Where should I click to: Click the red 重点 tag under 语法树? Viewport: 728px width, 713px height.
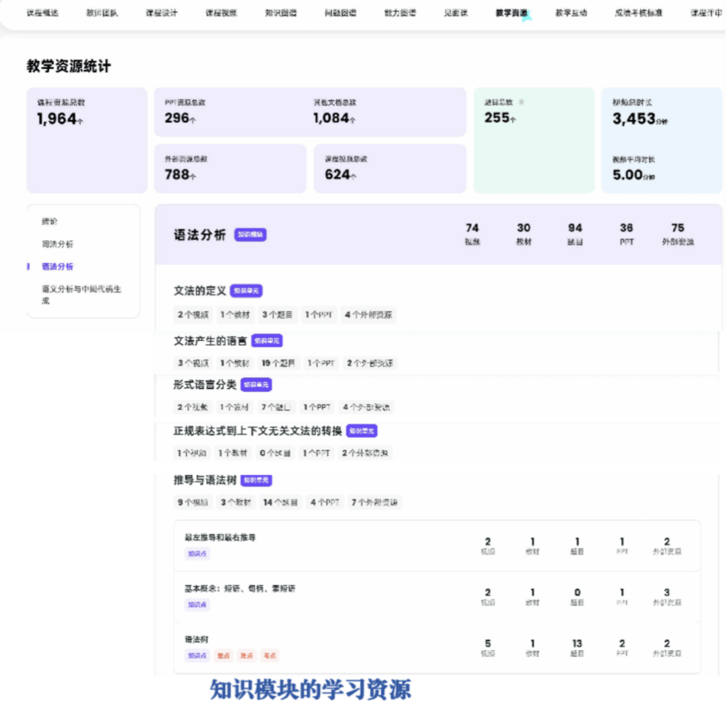click(223, 656)
